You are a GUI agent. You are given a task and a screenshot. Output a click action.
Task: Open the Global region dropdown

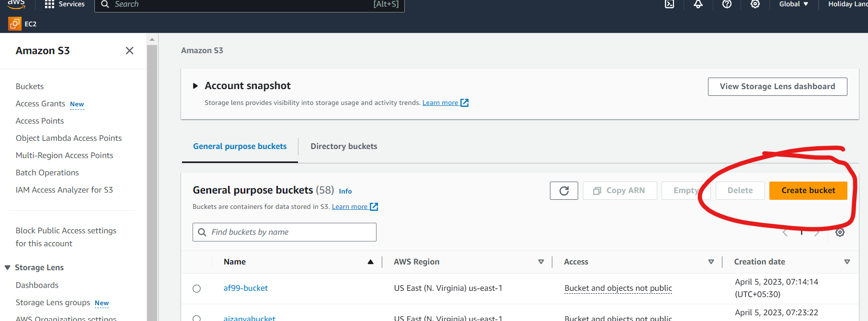pos(793,4)
